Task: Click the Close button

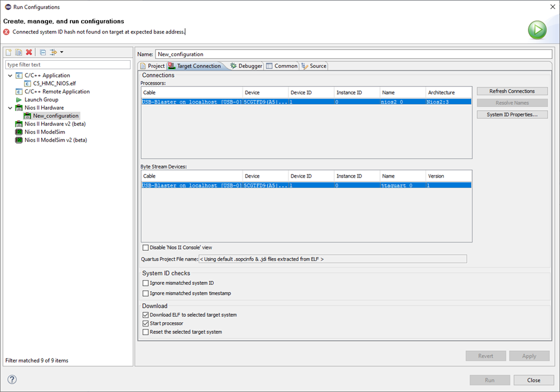Action: tap(534, 380)
